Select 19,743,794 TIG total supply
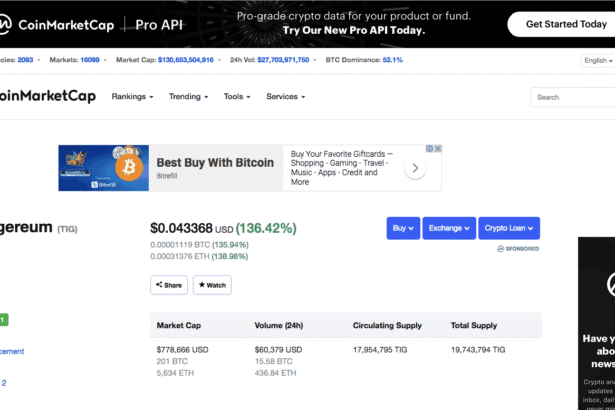Viewport: 615px width, 410px height. coord(478,350)
